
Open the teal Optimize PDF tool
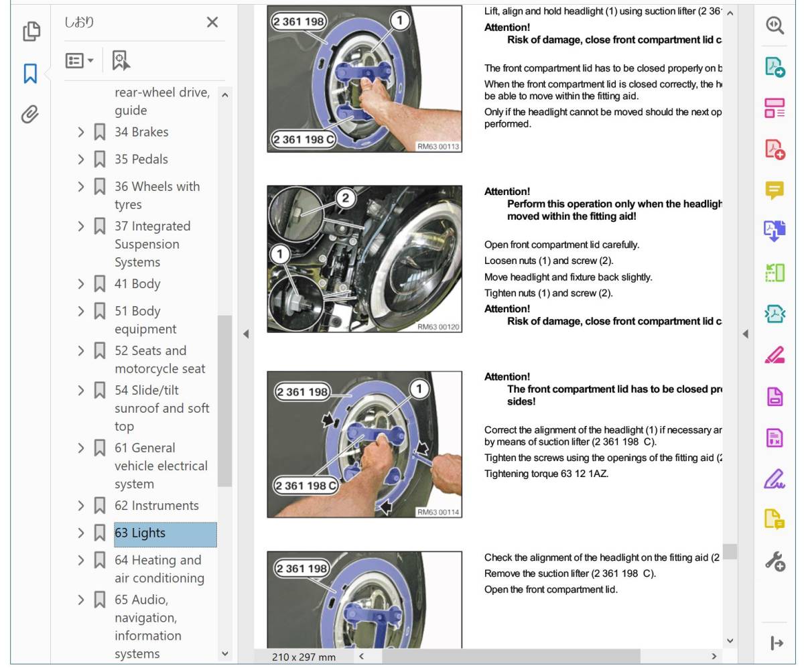click(775, 314)
